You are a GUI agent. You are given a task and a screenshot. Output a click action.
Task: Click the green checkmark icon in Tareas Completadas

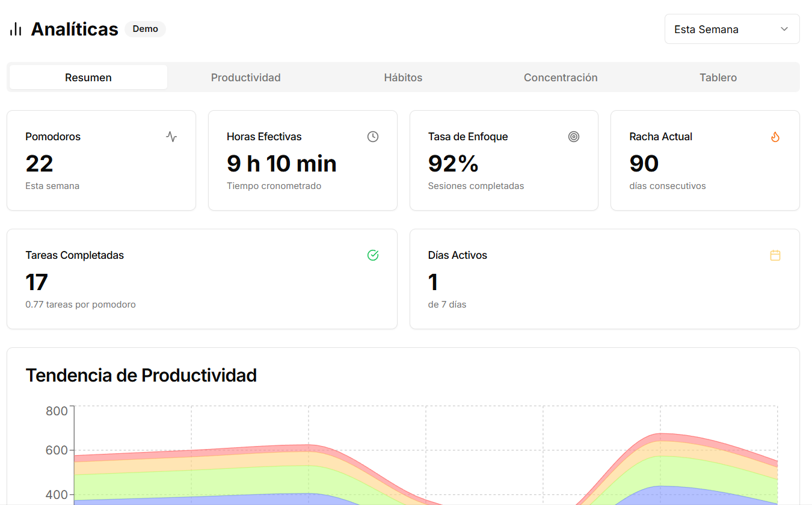[x=373, y=255]
